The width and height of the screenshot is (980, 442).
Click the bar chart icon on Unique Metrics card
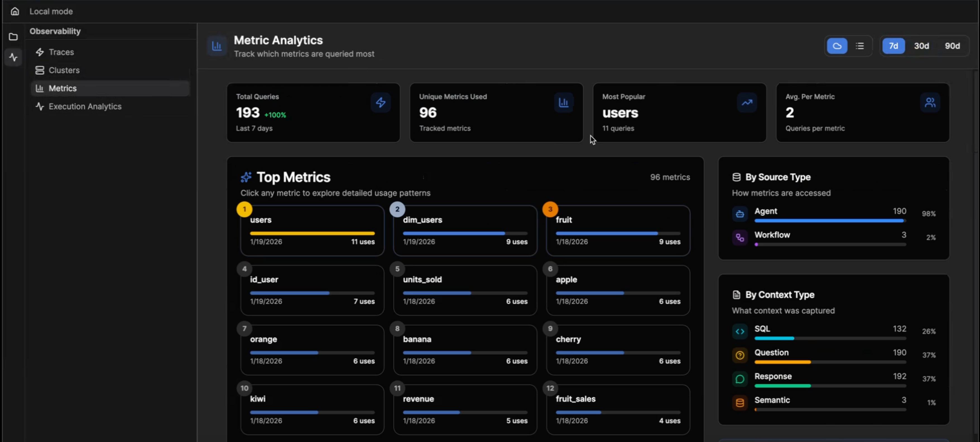pos(563,102)
